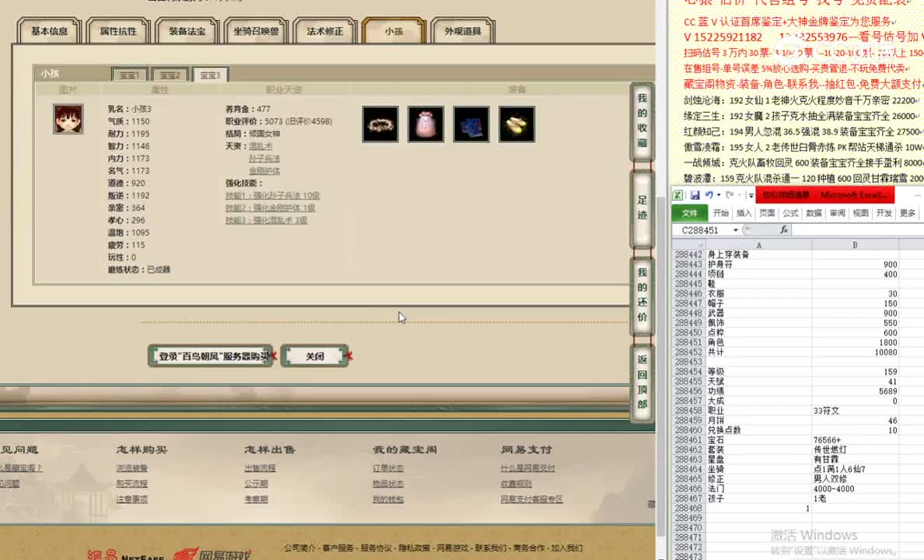Click the NetEase flame logo at the bottom
This screenshot has width=924, height=560.
point(185,555)
